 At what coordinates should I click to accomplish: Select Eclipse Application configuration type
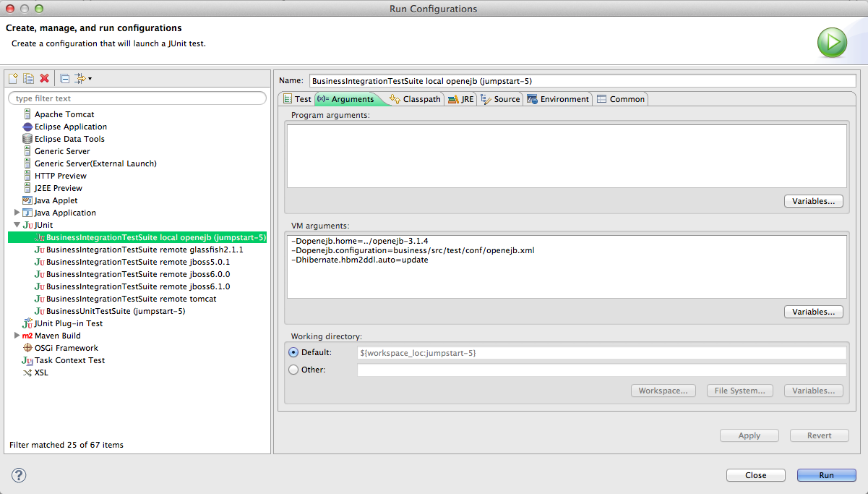pyautogui.click(x=71, y=127)
